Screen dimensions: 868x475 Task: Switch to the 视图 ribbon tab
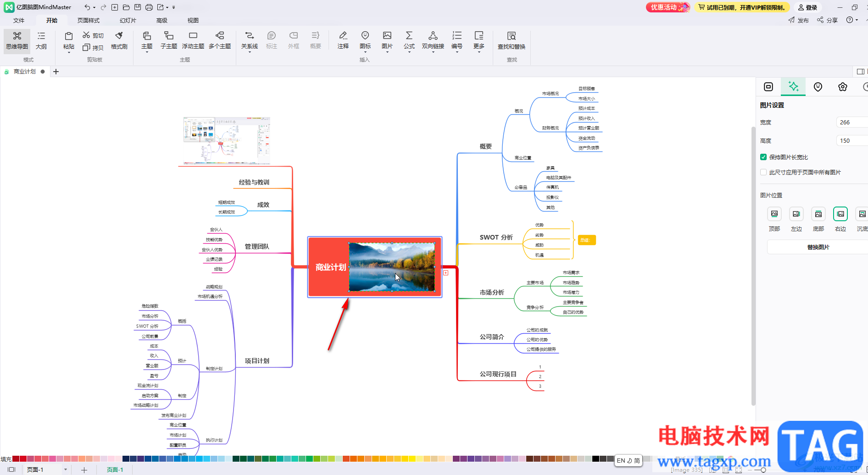(193, 20)
